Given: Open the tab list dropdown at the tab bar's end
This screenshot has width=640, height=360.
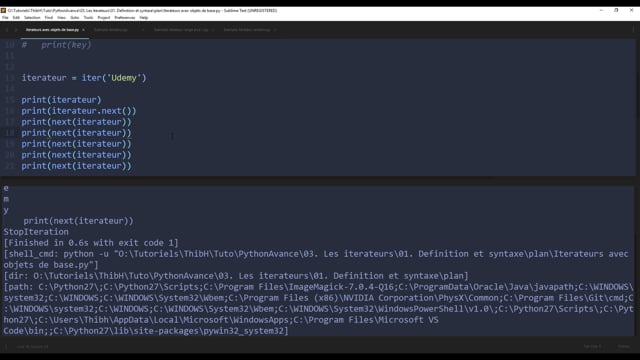Looking at the screenshot, I should click(x=633, y=30).
